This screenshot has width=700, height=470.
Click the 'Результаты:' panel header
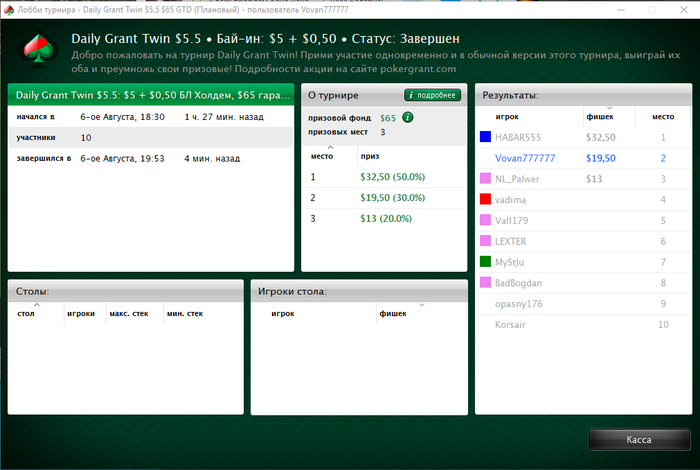583,95
